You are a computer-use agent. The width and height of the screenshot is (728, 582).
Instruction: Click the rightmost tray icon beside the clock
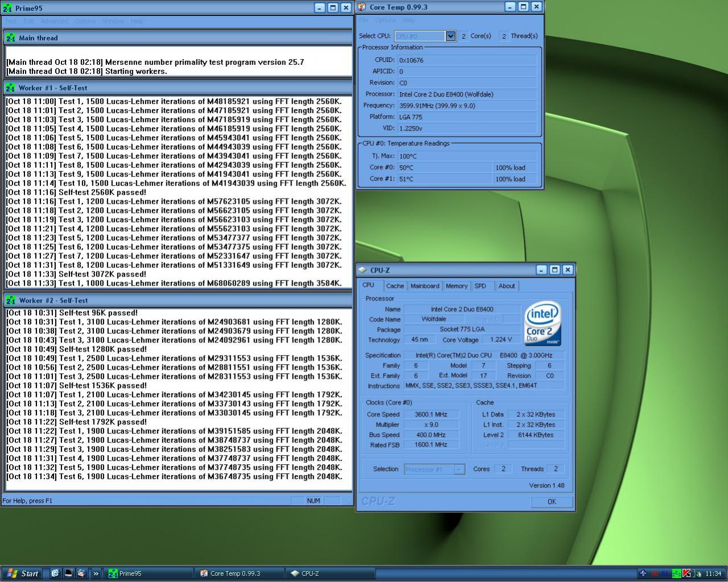point(698,573)
